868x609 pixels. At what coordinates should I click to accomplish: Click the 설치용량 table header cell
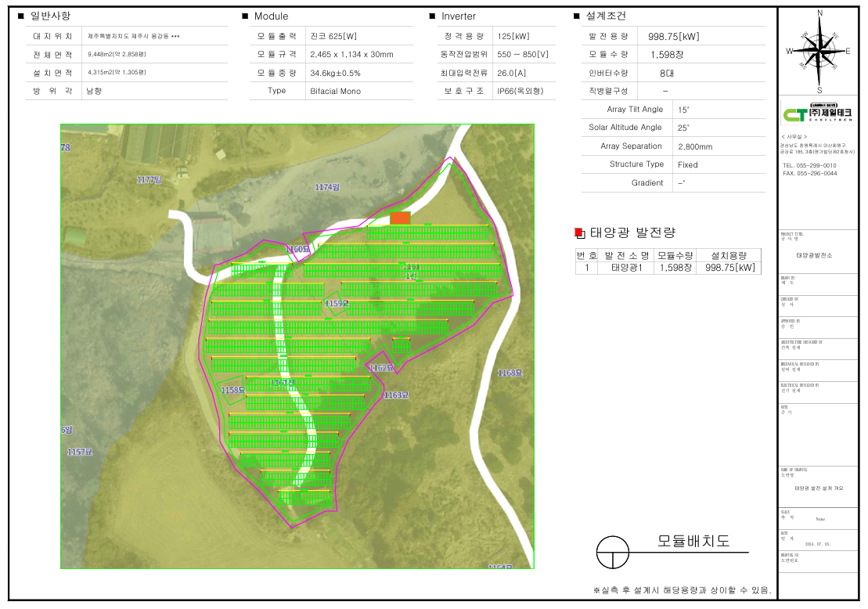(729, 255)
